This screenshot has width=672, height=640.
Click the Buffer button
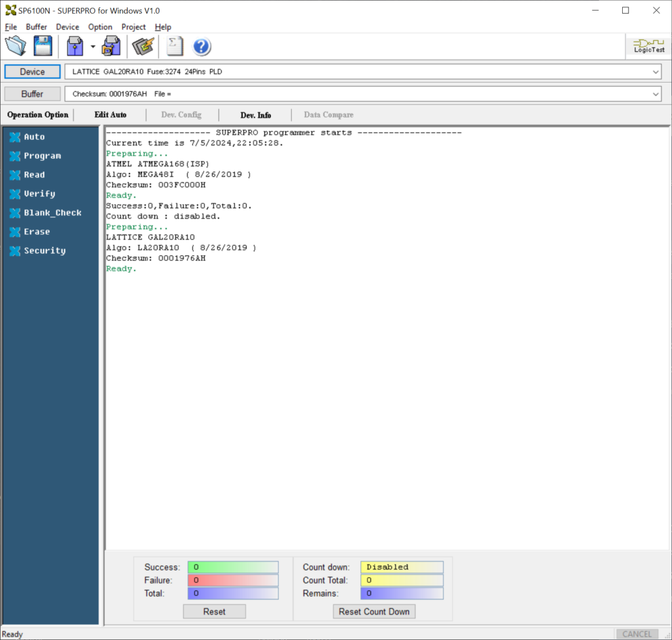click(32, 94)
